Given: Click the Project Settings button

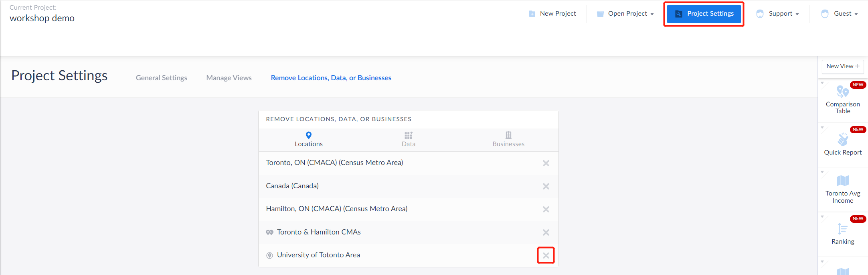Looking at the screenshot, I should [x=704, y=14].
